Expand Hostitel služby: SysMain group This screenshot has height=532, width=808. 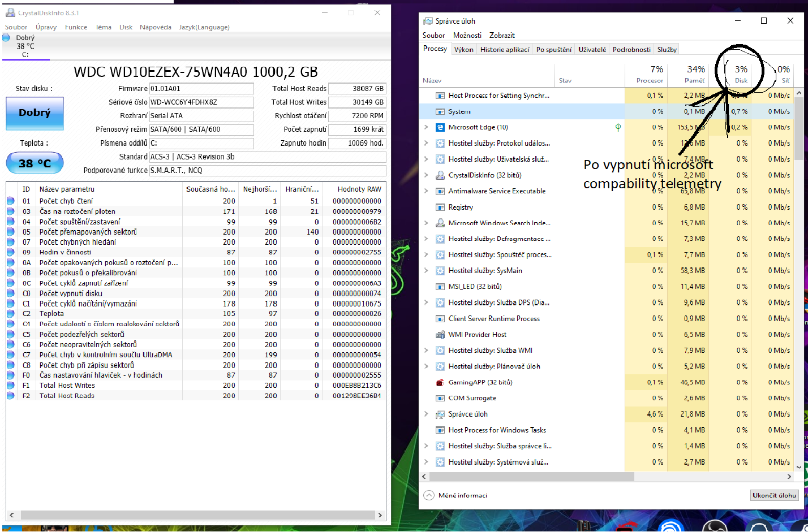[x=426, y=271]
